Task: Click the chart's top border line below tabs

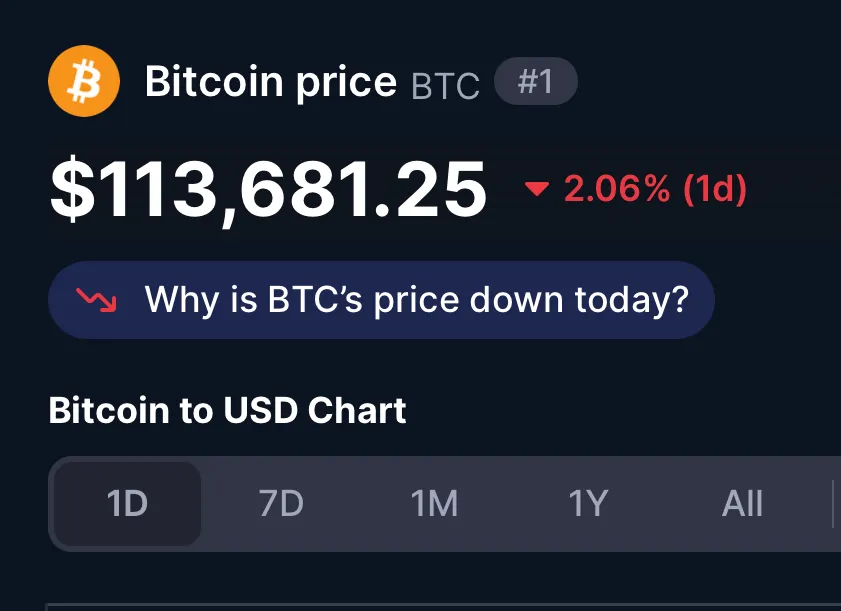Action: [x=444, y=605]
